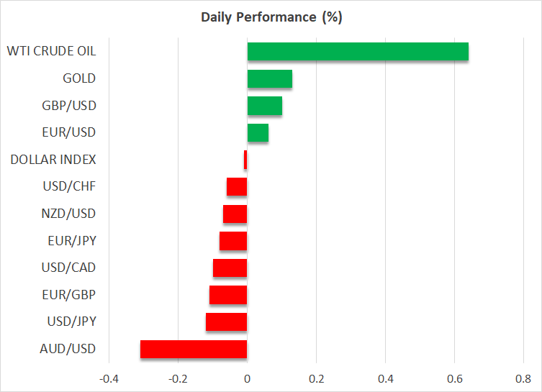The height and width of the screenshot is (392, 542).
Task: Select the USD/CHF red bar
Action: [237, 187]
